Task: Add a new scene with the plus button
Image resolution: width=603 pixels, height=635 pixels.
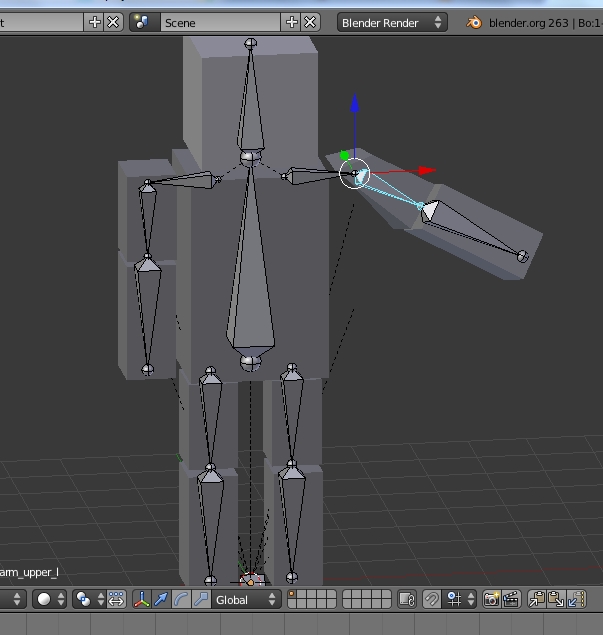Action: [291, 22]
